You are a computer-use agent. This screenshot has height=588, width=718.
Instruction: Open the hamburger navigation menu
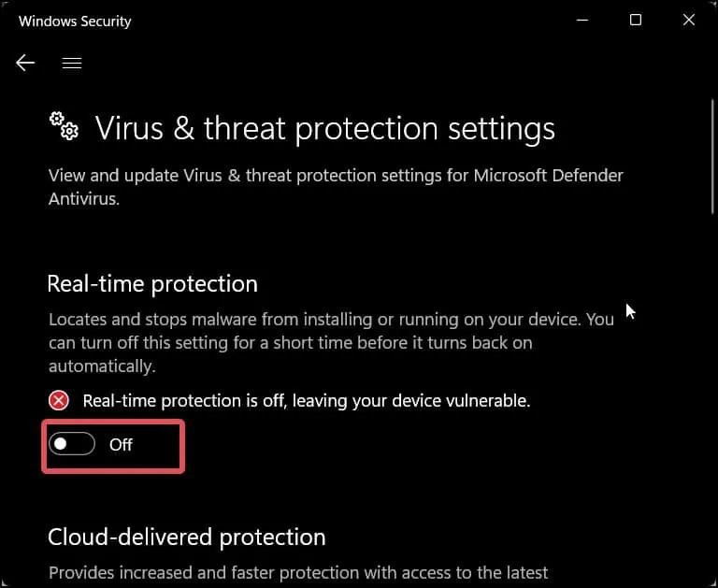pyautogui.click(x=72, y=63)
